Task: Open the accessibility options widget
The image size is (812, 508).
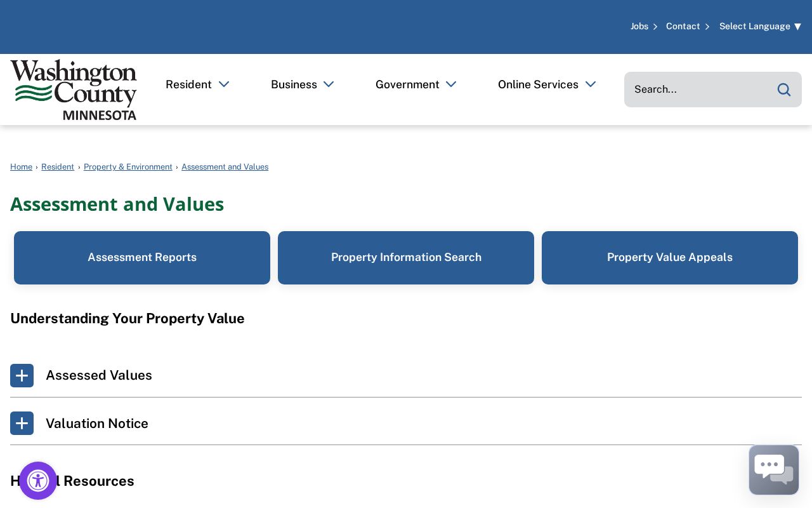Action: click(38, 481)
